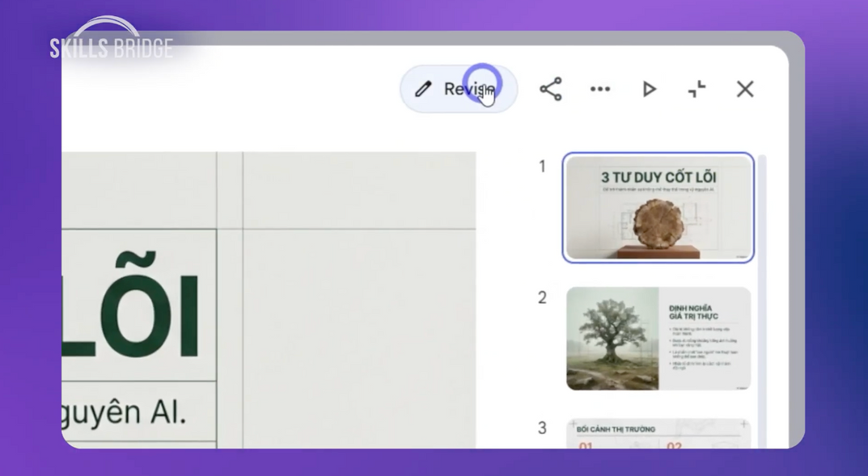Select slide 1 thumbnail "3 TƯ DUY CỐT LÕI"

pyautogui.click(x=658, y=208)
